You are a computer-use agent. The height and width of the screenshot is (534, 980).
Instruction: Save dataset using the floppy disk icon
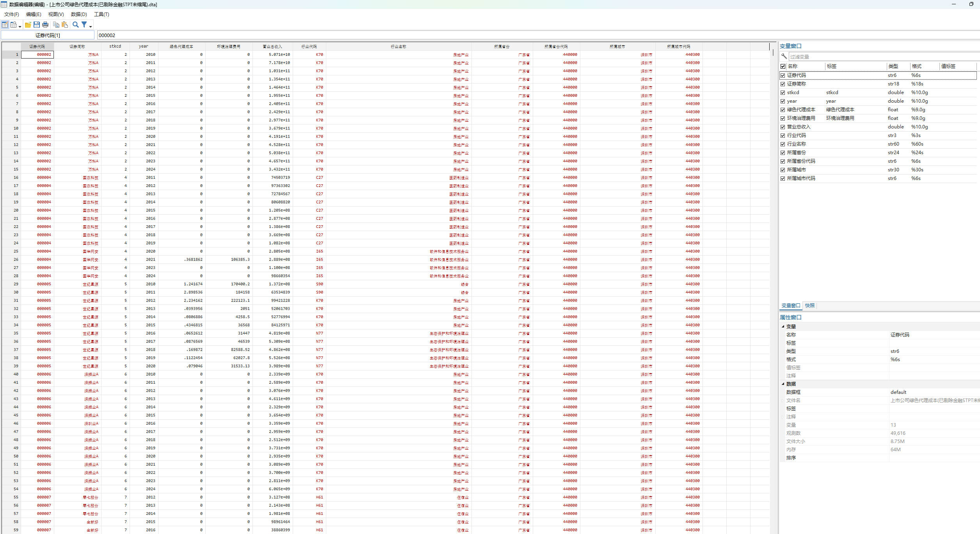[x=37, y=25]
